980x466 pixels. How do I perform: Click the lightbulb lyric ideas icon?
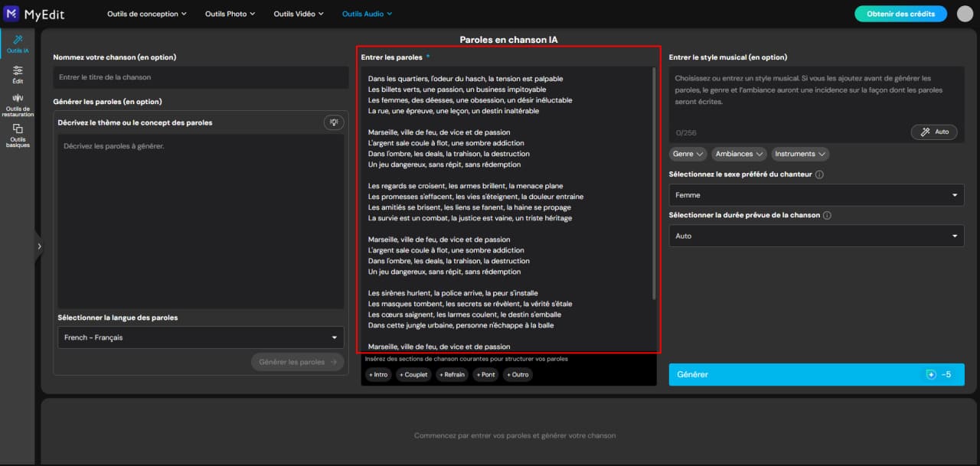tap(334, 122)
